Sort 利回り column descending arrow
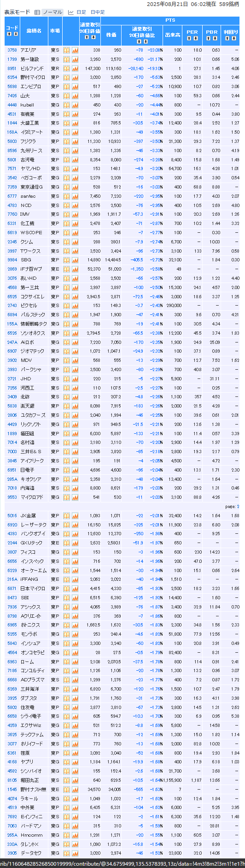The image size is (245, 868). (233, 38)
